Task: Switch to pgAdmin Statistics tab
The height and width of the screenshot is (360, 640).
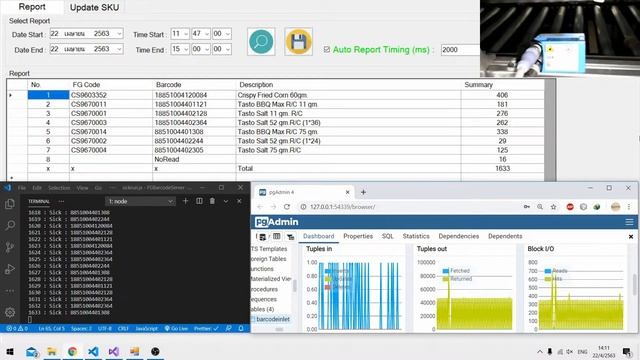Action: click(416, 236)
